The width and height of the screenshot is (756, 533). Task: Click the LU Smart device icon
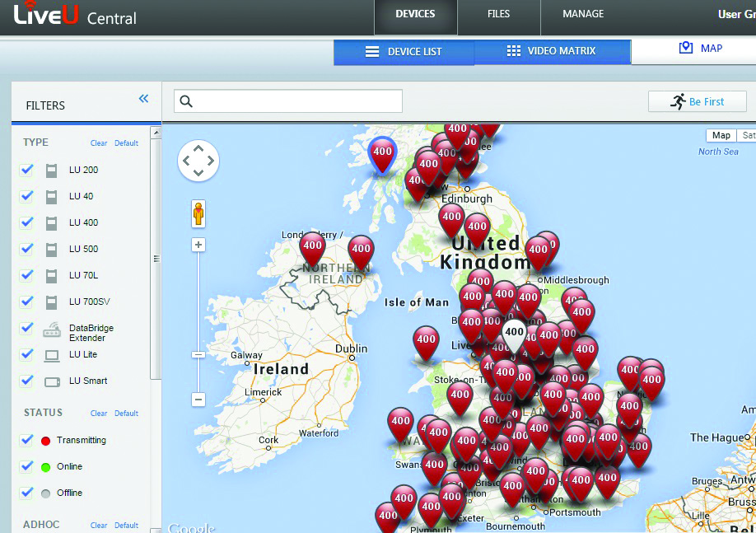pyautogui.click(x=52, y=382)
